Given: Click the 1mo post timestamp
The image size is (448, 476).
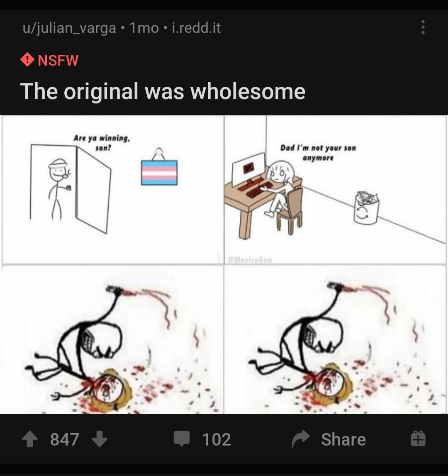Looking at the screenshot, I should pos(144,28).
